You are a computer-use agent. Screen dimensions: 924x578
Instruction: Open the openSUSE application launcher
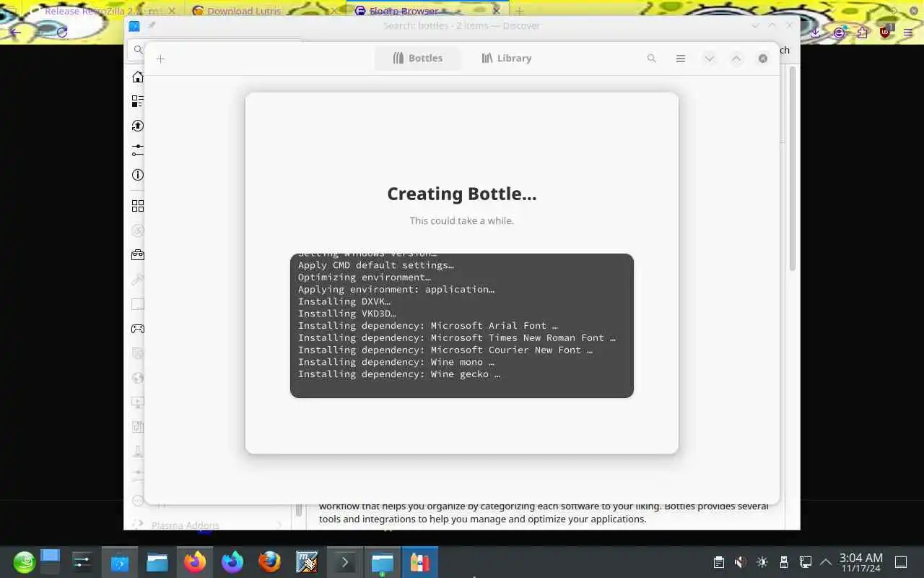tap(24, 561)
